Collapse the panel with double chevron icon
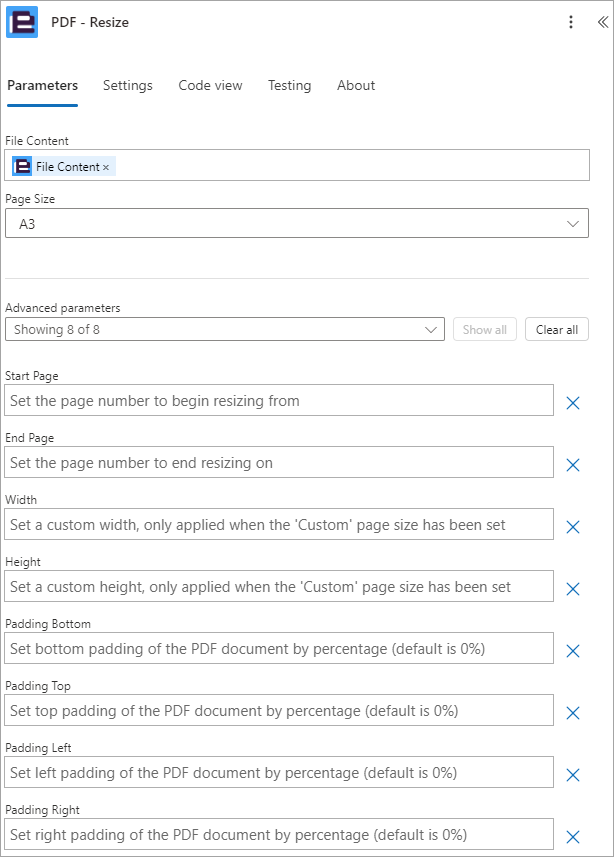Screen dimensions: 614x857 click(x=601, y=22)
